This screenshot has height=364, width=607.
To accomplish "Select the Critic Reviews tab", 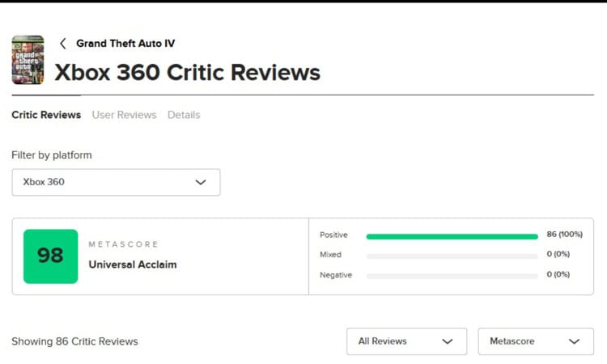I will click(46, 115).
